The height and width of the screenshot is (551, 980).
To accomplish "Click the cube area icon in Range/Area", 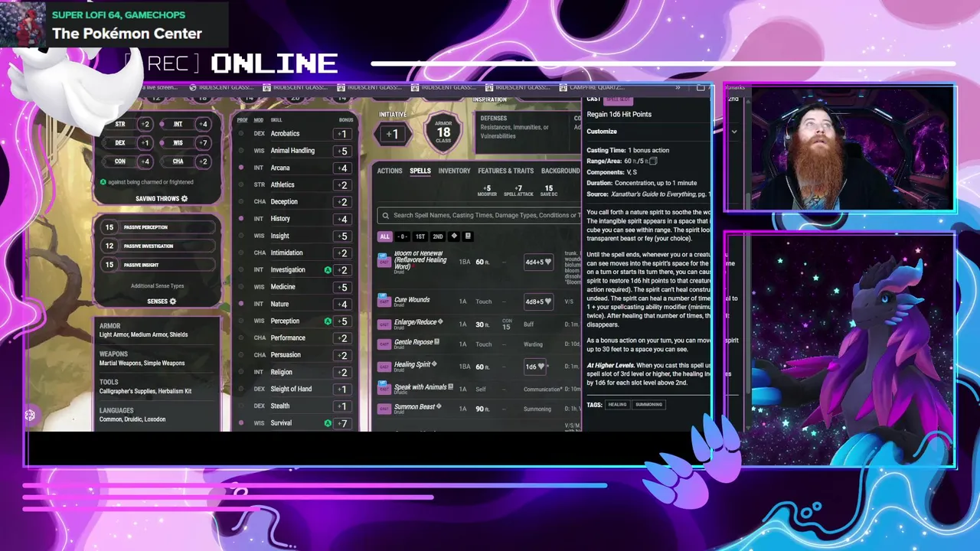I will pos(653,161).
